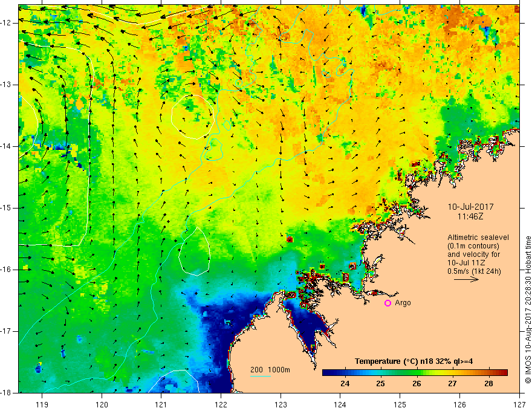Click the longitude axis label '120'

102,404
